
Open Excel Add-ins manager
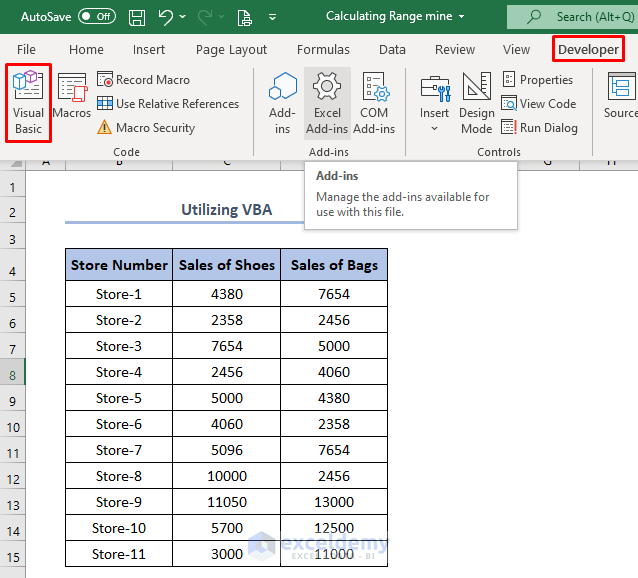(327, 103)
